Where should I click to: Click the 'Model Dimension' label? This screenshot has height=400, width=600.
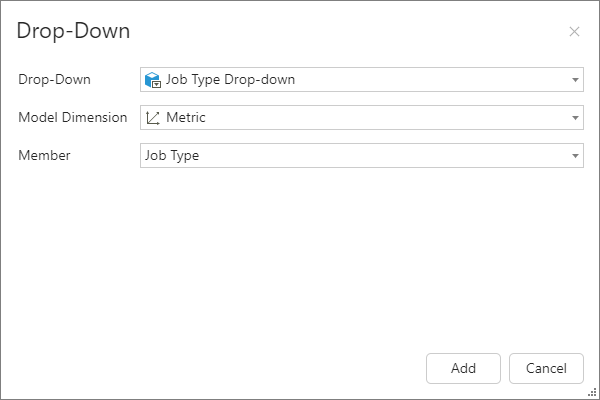pos(73,118)
